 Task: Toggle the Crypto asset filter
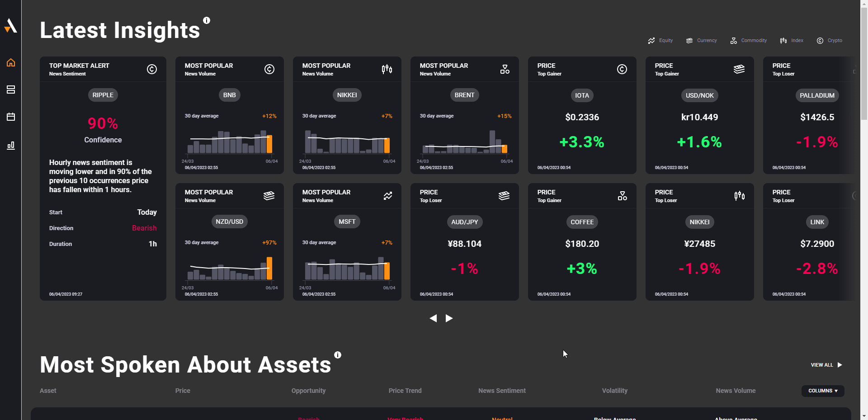(x=830, y=40)
